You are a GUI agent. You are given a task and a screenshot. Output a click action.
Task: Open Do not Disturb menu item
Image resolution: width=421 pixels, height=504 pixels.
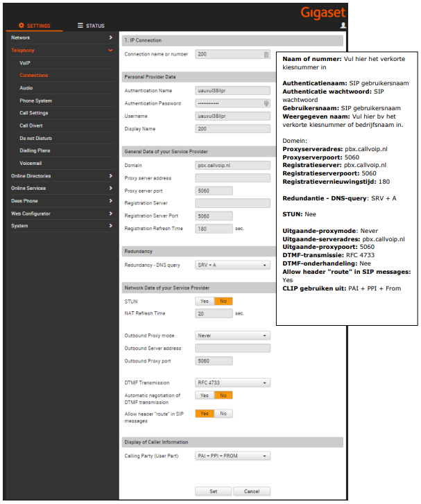point(35,138)
